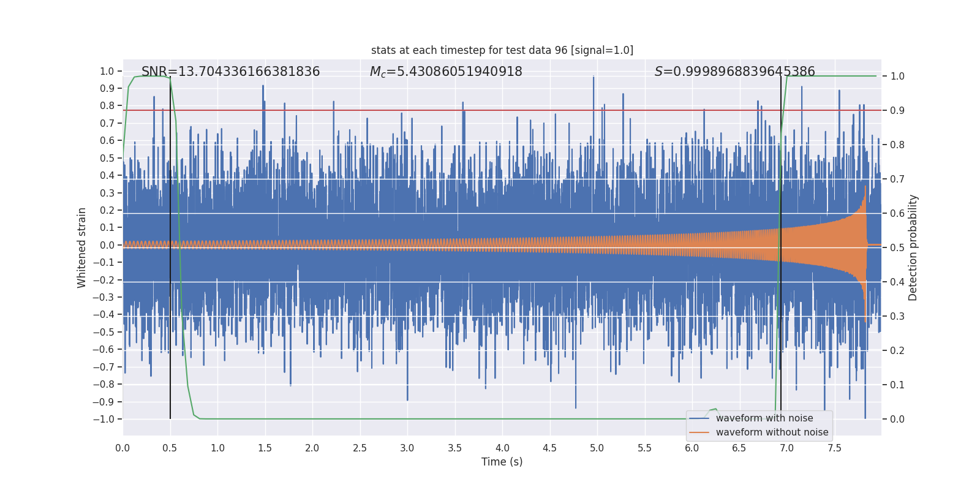This screenshot has width=980, height=490.
Task: Click the 1.5 tick on the time axis
Action: [265, 448]
